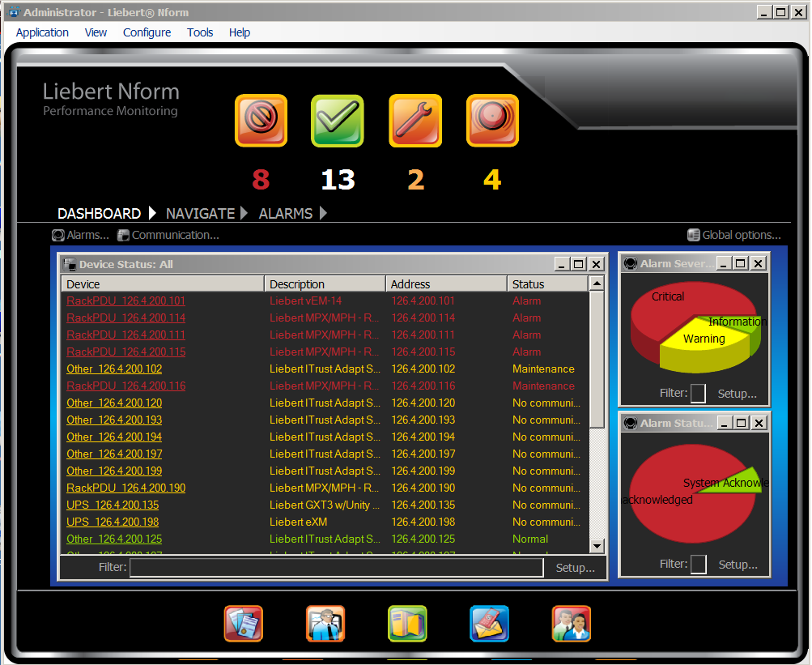The height and width of the screenshot is (665, 812).
Task: Open the red documents icon in bottom bar
Action: [244, 624]
